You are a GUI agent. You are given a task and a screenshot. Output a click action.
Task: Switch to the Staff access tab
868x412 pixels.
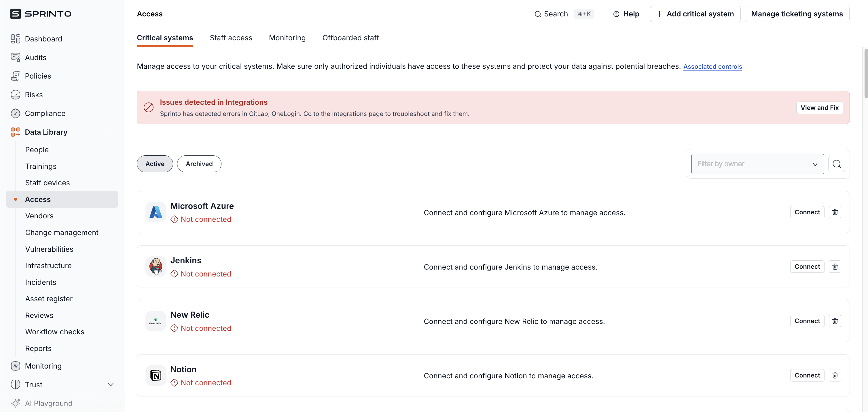(x=231, y=38)
